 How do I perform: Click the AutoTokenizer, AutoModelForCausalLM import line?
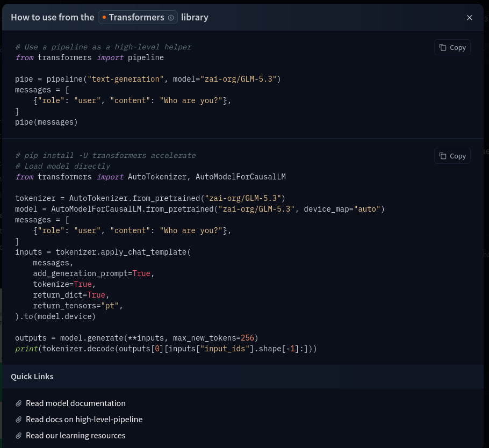[150, 177]
